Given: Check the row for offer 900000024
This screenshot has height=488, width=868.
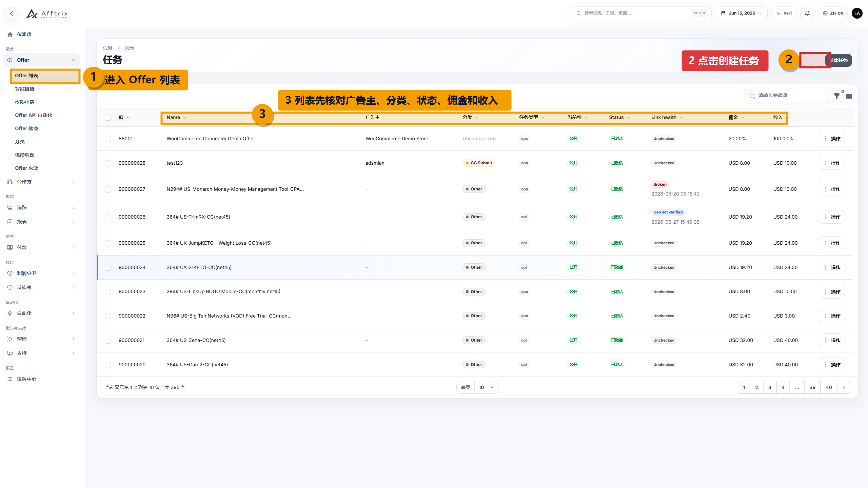Looking at the screenshot, I should [108, 268].
